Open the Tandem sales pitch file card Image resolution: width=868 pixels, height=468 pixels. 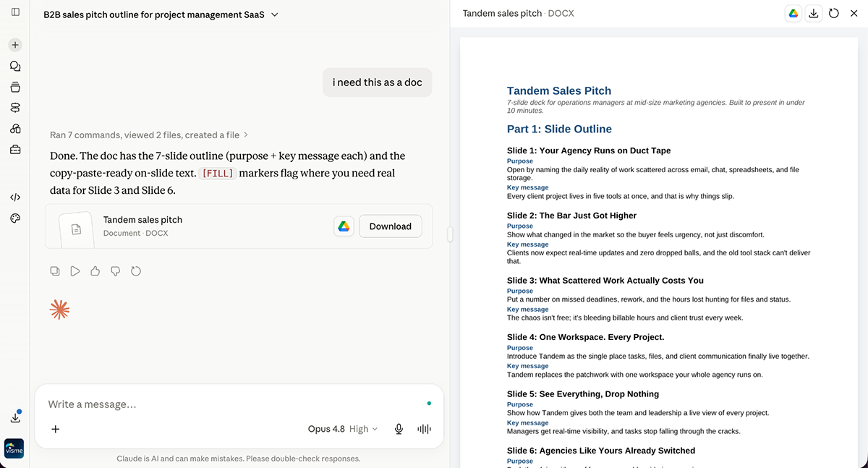[239, 226]
